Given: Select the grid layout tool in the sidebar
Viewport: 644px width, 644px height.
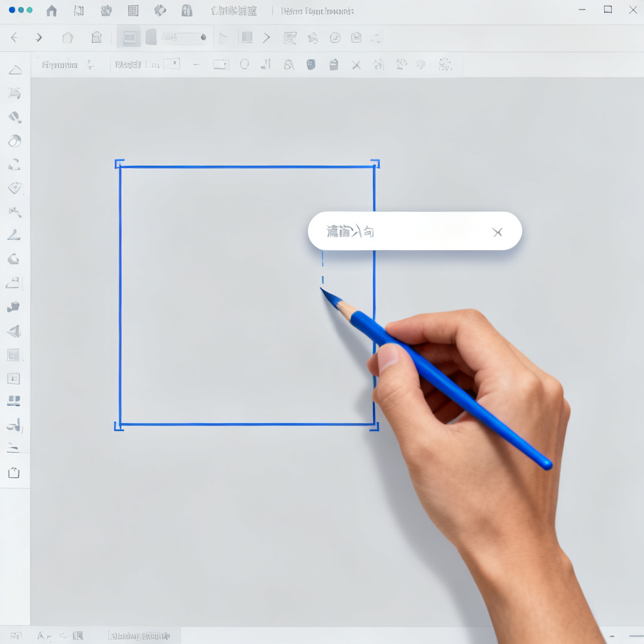Looking at the screenshot, I should tap(13, 355).
